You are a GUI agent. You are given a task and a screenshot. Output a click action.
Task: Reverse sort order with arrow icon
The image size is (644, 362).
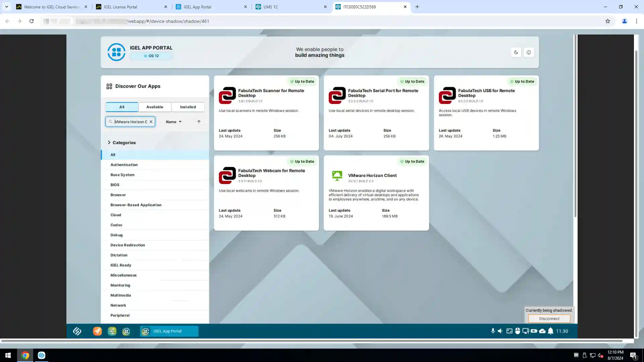[x=199, y=122]
